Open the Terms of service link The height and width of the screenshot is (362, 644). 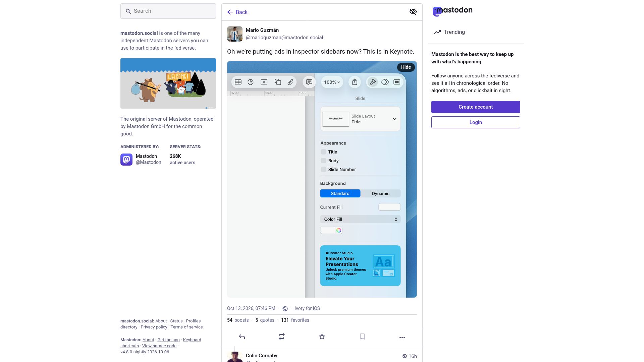click(x=186, y=327)
